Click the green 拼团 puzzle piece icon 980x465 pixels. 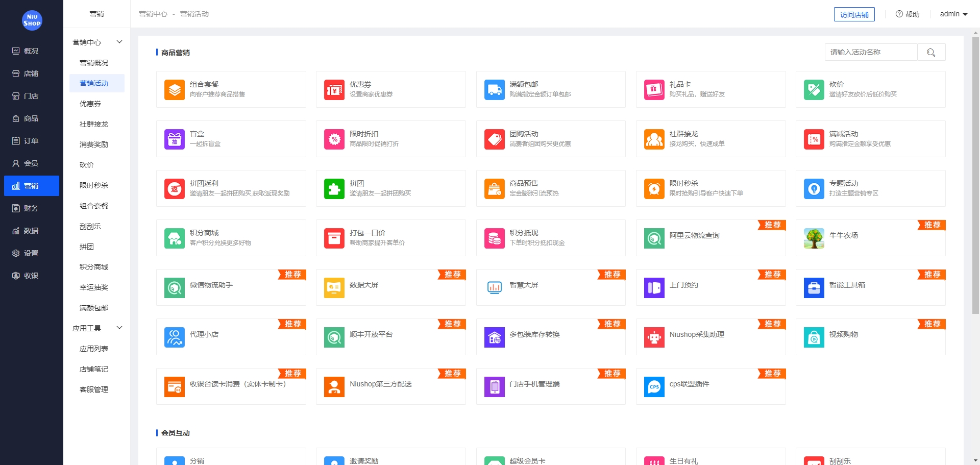click(334, 189)
